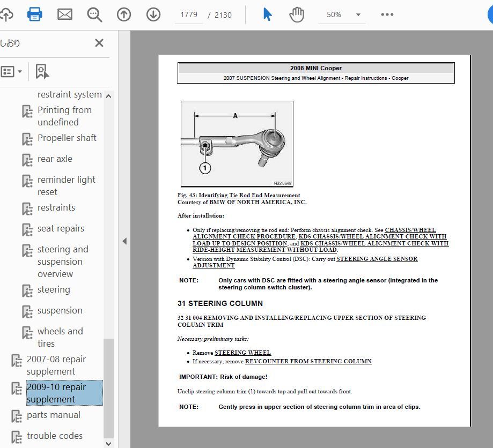Click bookmark icon beside restraints
Viewport: 493px width, 448px height.
coord(27,209)
